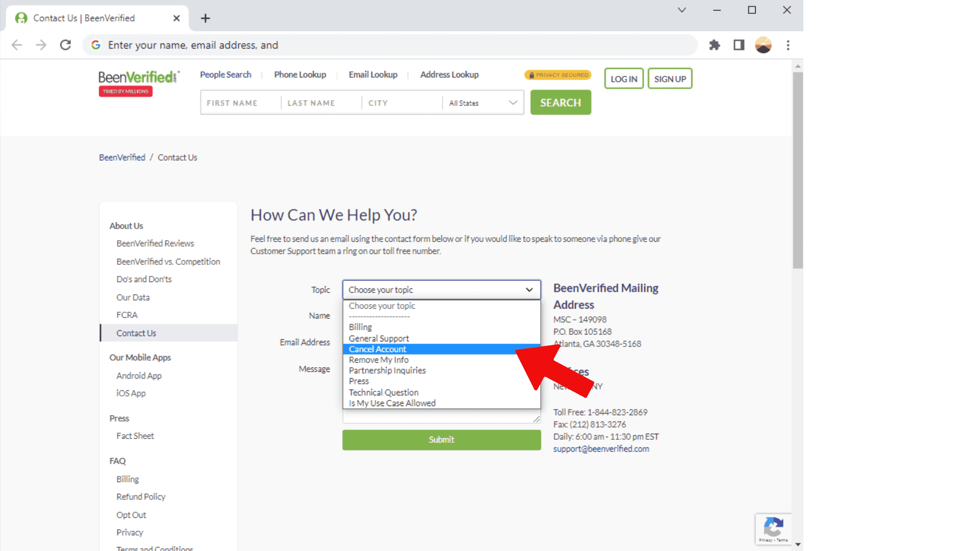Open the Chrome three-dot menu
This screenshot has width=980, height=551.
[788, 45]
